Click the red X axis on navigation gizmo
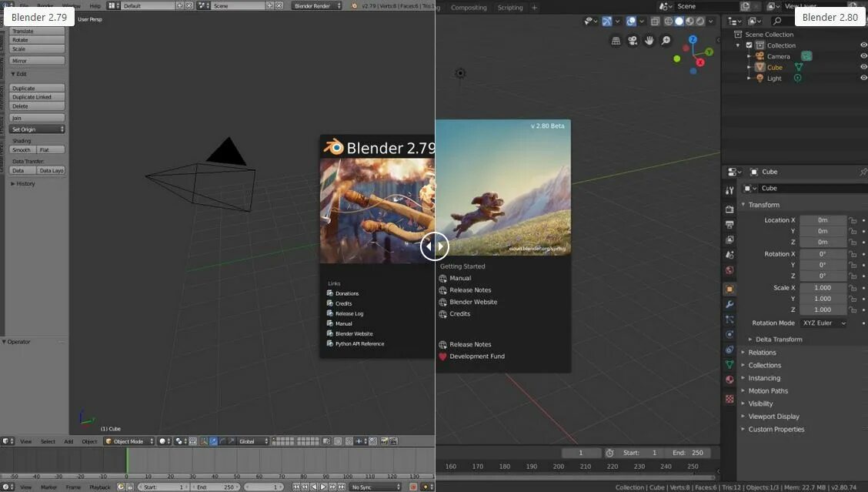 click(700, 62)
